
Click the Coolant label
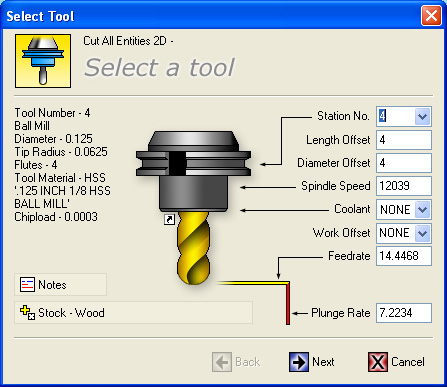coord(352,209)
